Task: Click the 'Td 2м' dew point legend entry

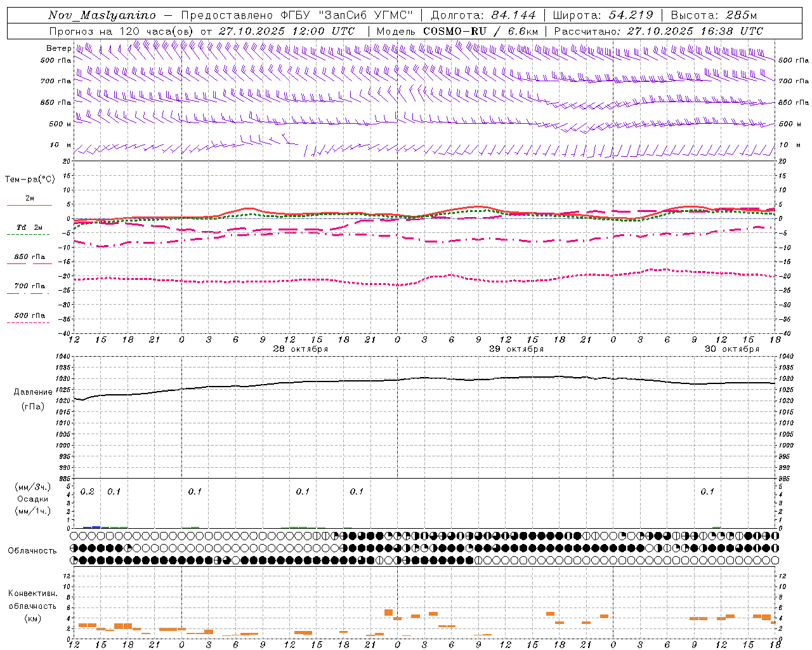Action: pos(29,227)
